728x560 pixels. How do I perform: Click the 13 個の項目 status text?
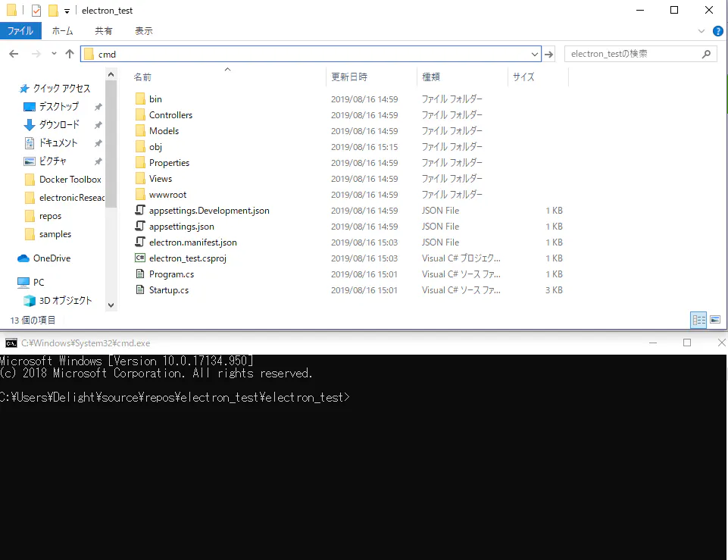pyautogui.click(x=33, y=321)
